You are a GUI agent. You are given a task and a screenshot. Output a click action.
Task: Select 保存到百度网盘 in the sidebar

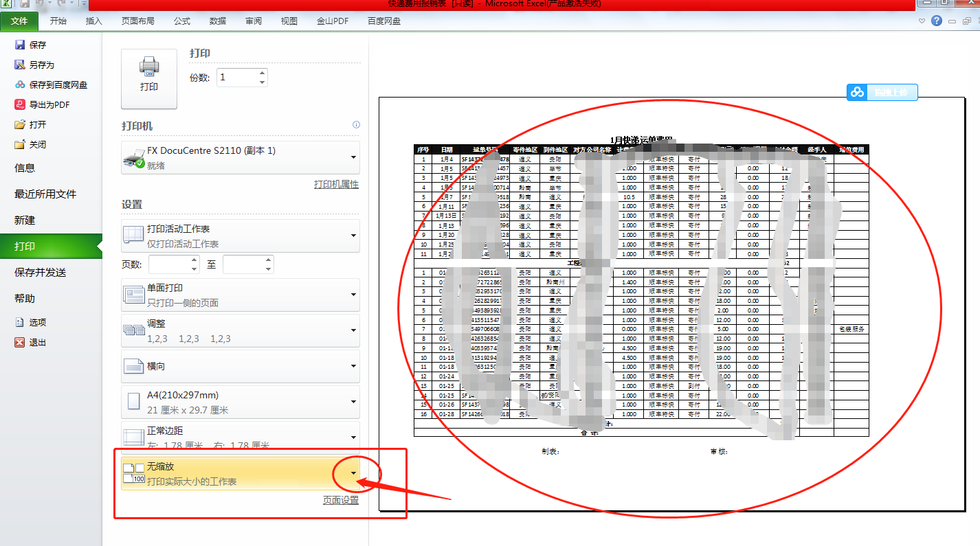(x=51, y=85)
